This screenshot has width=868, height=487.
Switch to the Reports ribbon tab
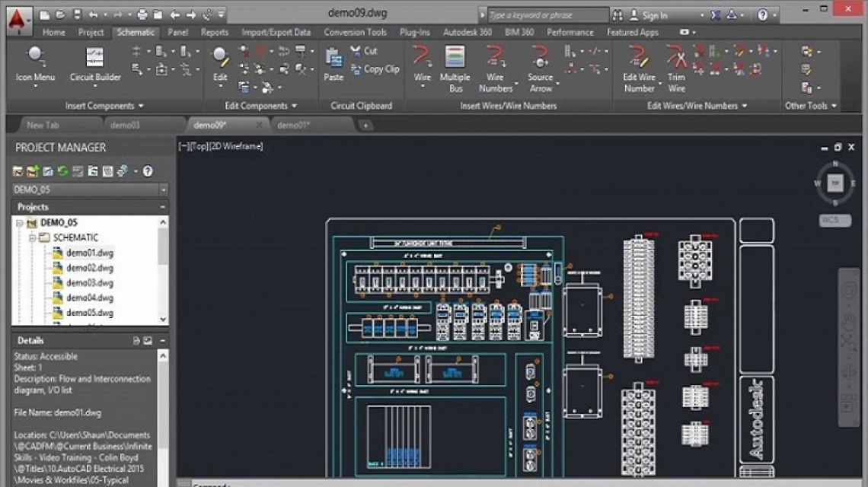(215, 32)
